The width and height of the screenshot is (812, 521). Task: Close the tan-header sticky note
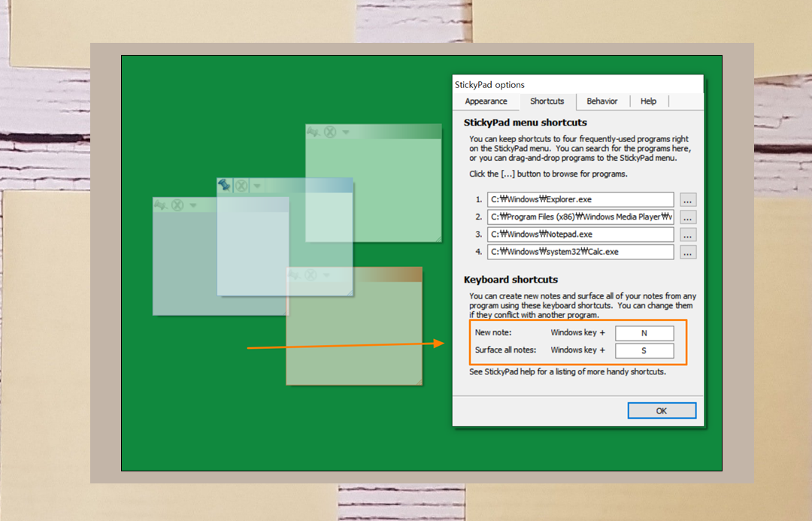(311, 275)
